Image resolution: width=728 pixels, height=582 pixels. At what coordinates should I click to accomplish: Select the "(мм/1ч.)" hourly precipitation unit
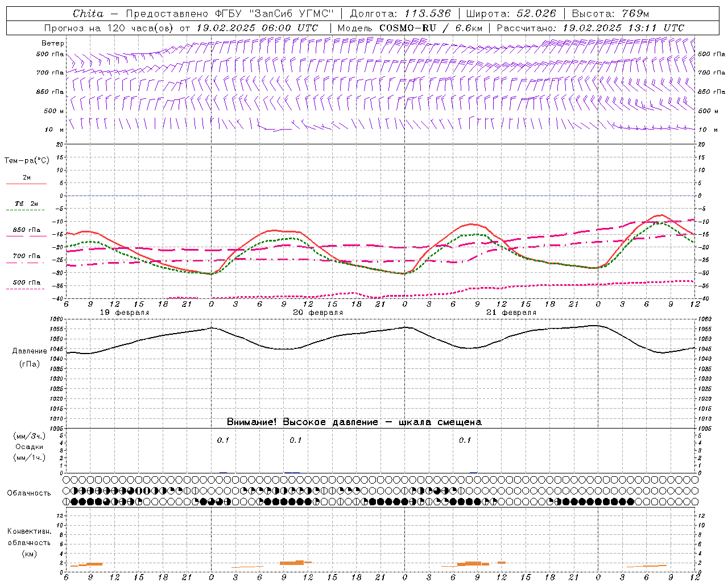coord(30,458)
